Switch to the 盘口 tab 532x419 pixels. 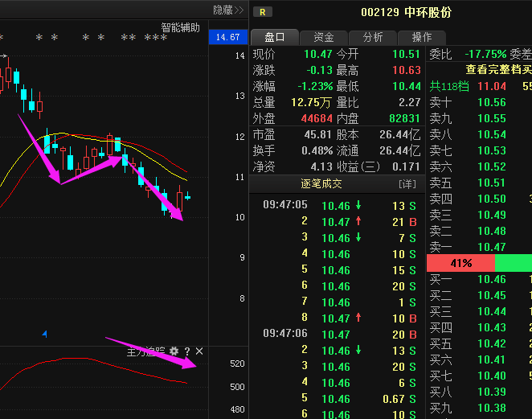(275, 37)
